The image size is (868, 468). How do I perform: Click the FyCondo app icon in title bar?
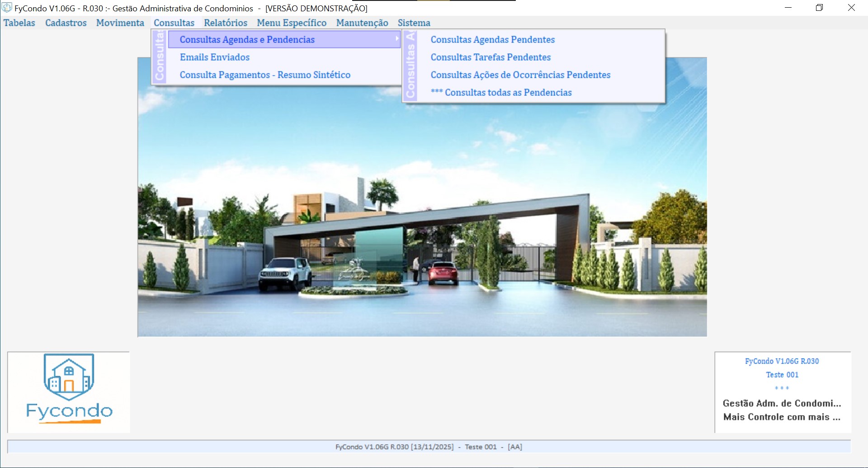click(7, 8)
